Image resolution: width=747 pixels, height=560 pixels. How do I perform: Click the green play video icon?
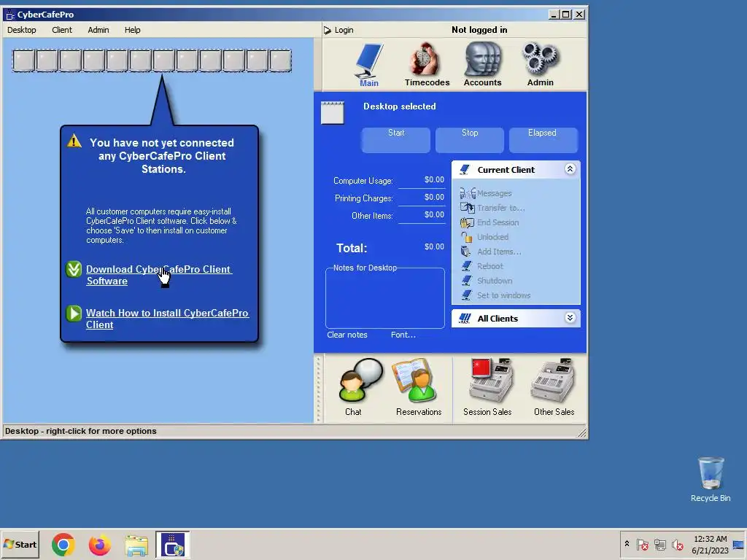(74, 314)
